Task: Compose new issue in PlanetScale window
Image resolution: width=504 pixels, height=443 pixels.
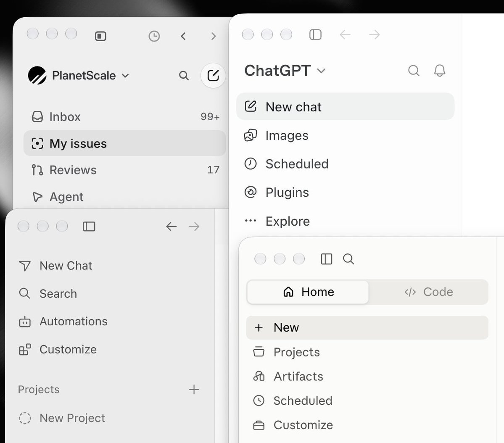Action: (213, 76)
